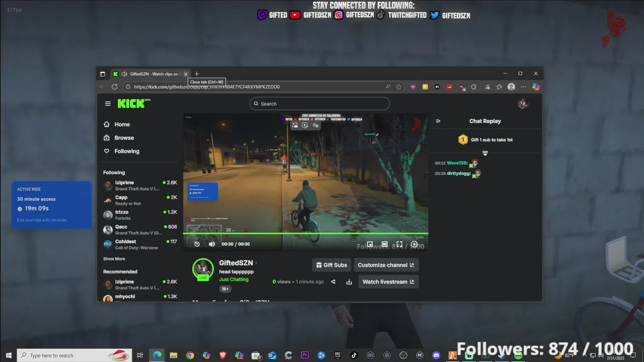This screenshot has height=362, width=644.
Task: Open Iziprime channel under Following
Action: [x=140, y=186]
